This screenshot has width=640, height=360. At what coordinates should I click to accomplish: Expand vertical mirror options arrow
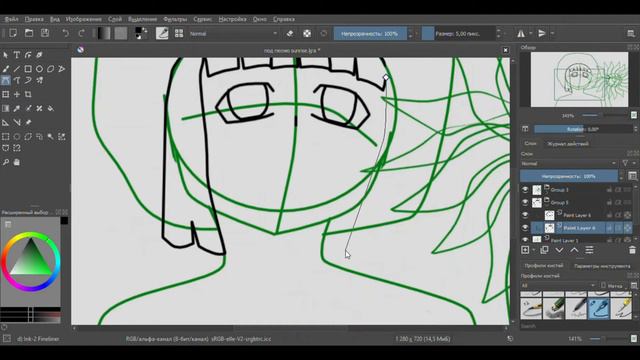552,33
